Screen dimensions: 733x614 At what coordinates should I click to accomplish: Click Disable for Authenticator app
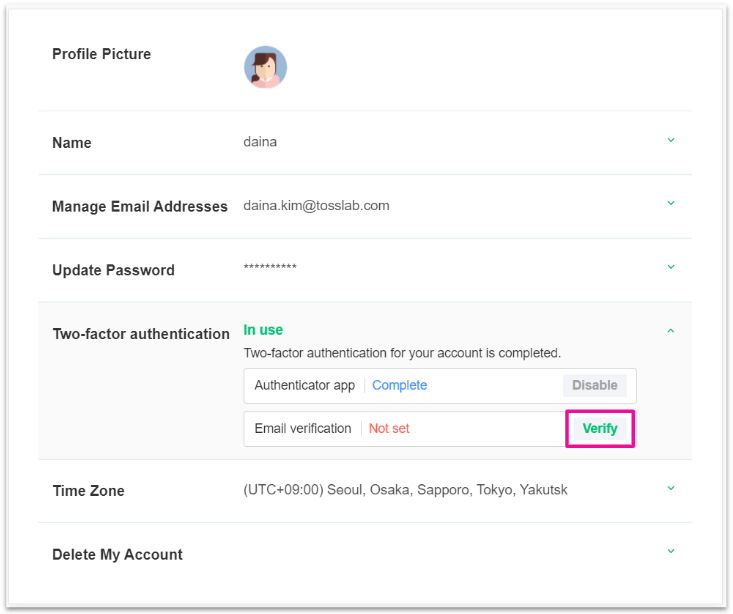pos(595,385)
